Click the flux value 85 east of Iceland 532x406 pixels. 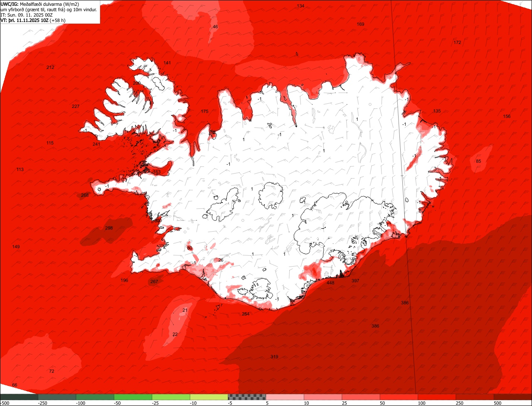pos(478,161)
